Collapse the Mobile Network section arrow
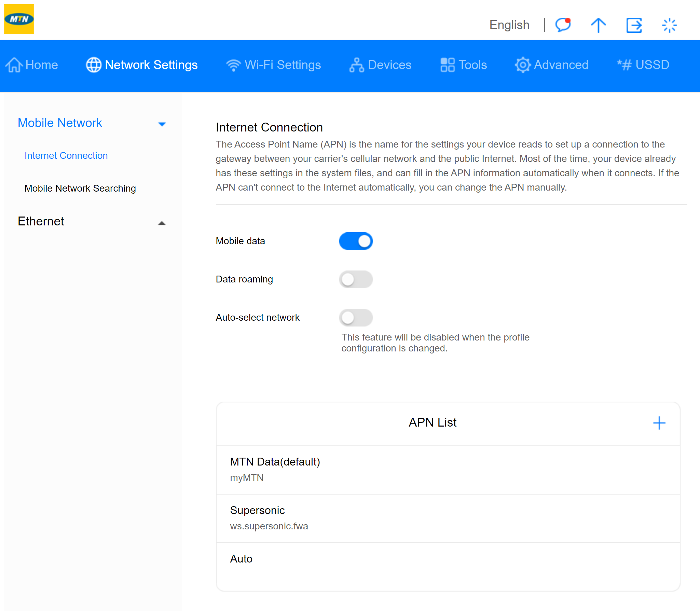 click(x=162, y=124)
